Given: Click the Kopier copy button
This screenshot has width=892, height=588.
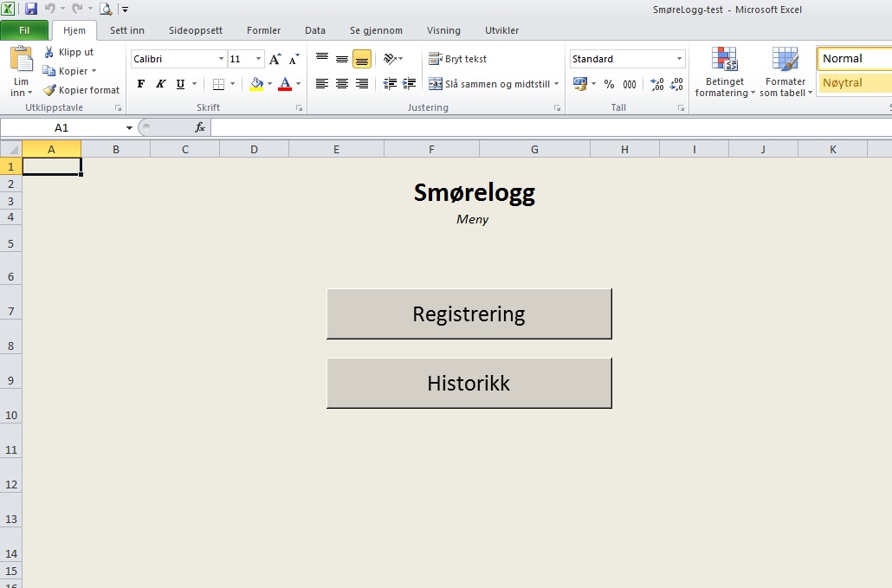Looking at the screenshot, I should coord(66,71).
